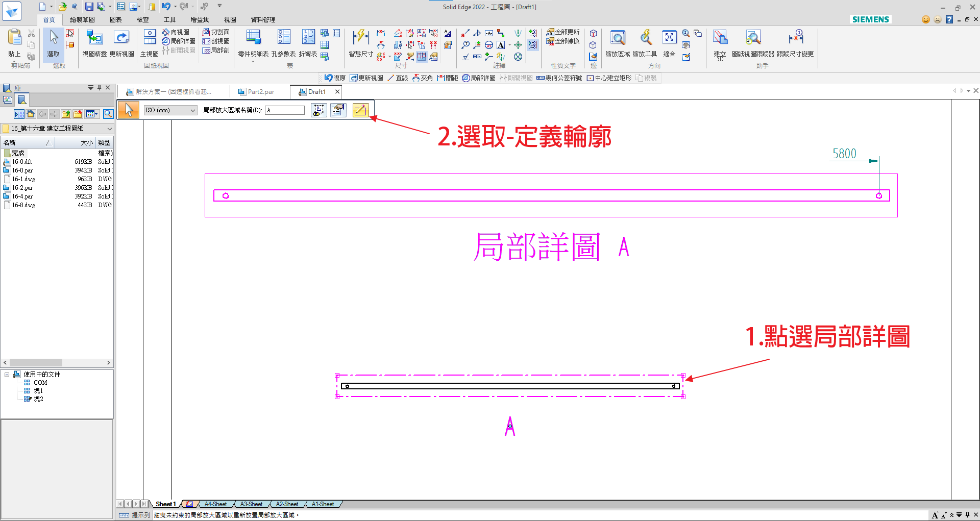Select file 16-1.dwg in library list

tap(23, 179)
